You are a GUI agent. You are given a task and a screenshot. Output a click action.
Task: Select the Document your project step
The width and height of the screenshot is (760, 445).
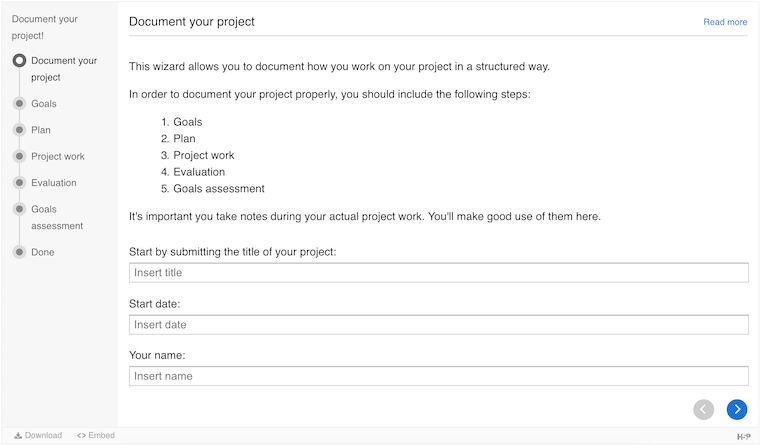pos(63,69)
